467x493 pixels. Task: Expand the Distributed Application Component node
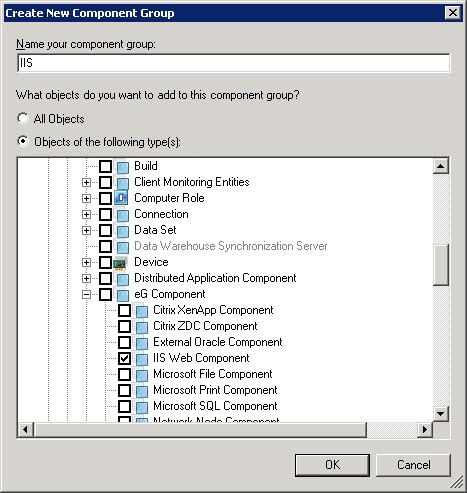click(x=86, y=278)
